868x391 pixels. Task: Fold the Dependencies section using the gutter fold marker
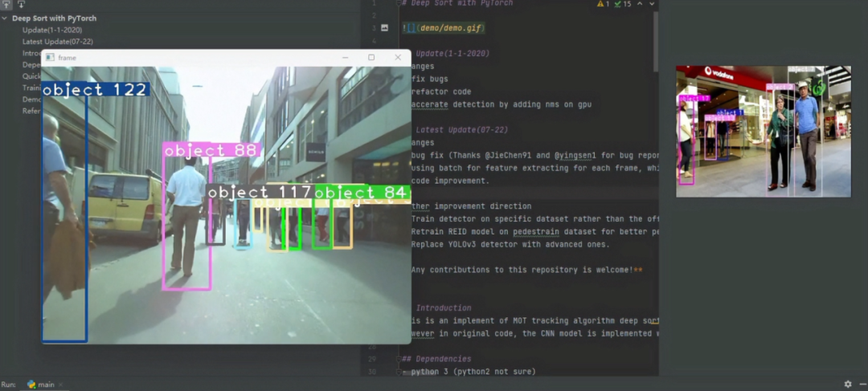(x=399, y=360)
